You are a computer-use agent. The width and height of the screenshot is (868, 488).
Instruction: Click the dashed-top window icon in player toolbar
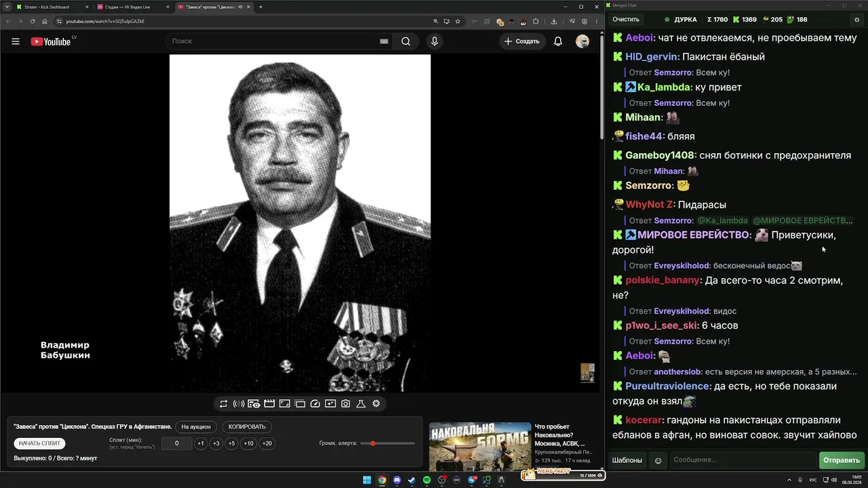click(x=300, y=404)
